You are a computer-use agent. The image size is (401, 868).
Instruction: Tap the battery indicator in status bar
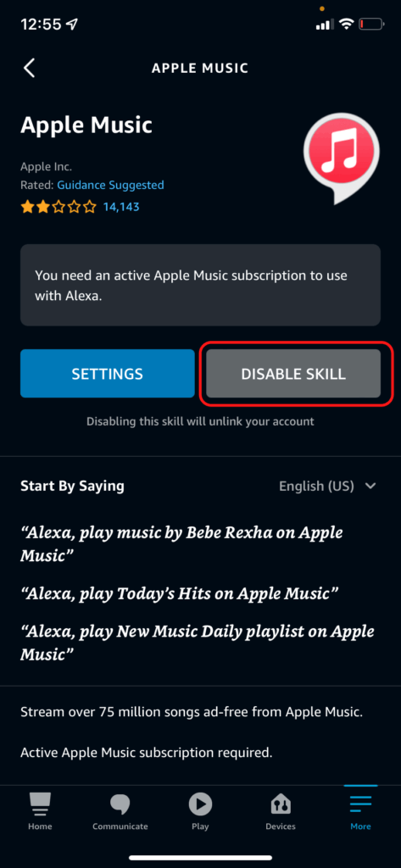coord(371,24)
